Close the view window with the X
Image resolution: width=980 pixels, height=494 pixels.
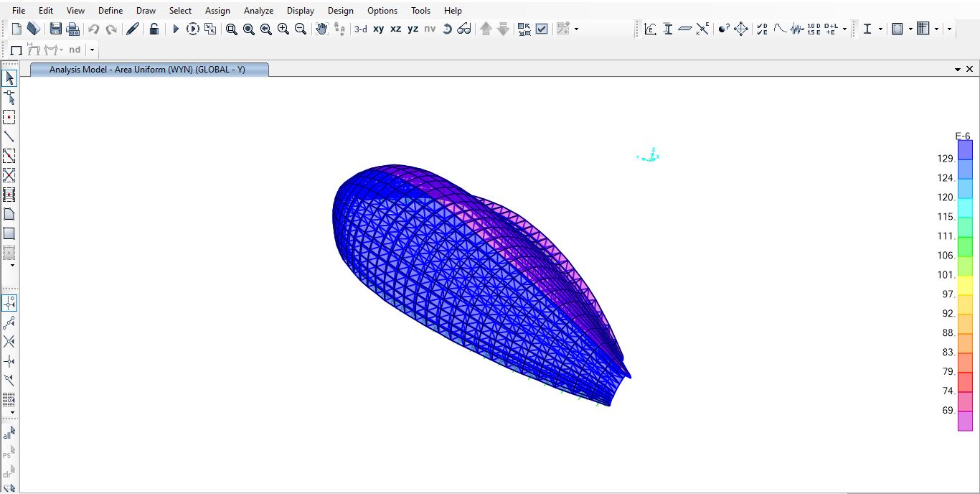tap(970, 70)
